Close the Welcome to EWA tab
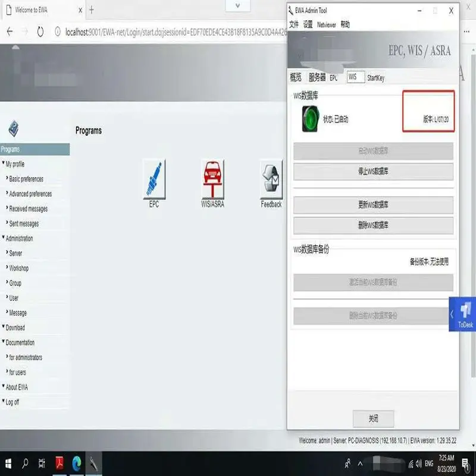 (80, 10)
